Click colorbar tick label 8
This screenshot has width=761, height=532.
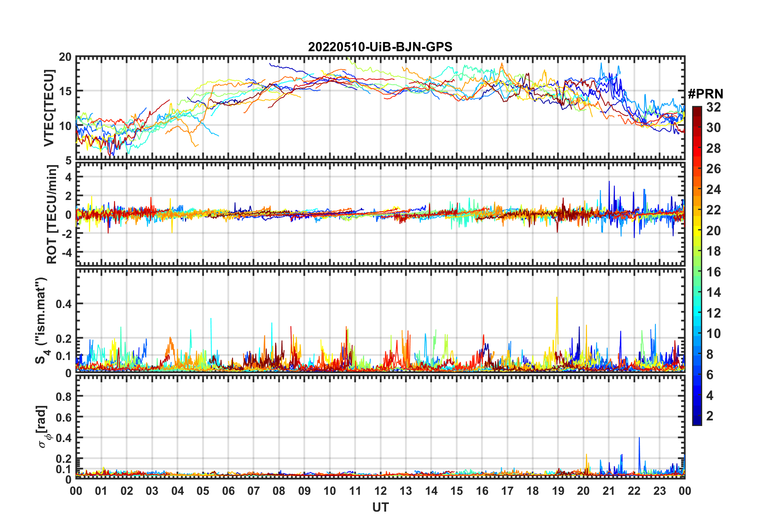point(710,354)
